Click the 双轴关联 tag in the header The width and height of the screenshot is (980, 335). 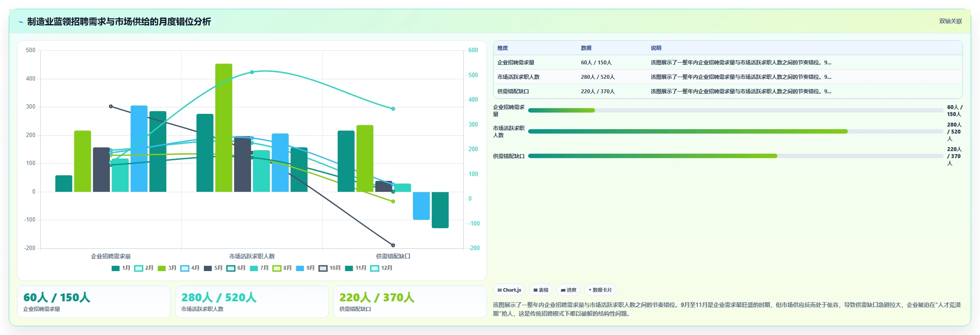click(950, 21)
